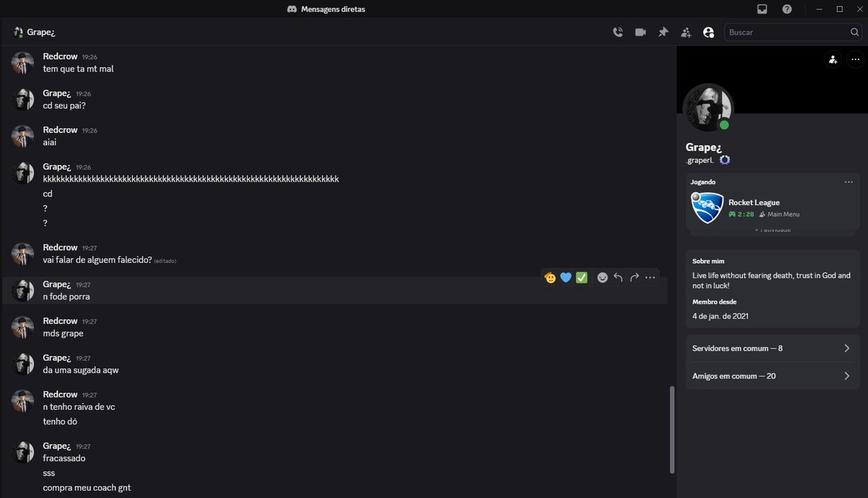Toggle the green checkmark reaction
This screenshot has height=498, width=868.
[x=582, y=277]
